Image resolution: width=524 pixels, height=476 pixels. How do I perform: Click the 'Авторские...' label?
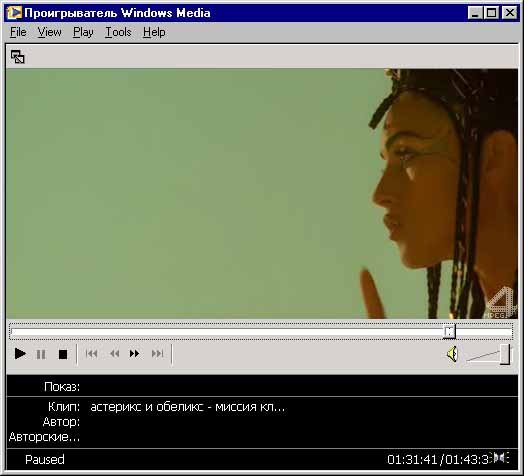click(x=44, y=437)
